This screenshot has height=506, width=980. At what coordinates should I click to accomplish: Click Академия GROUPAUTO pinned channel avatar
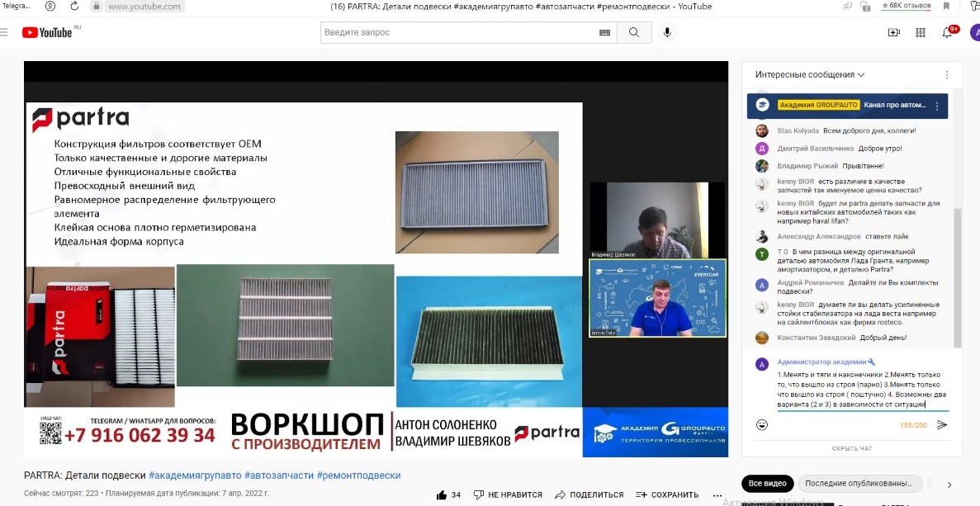pyautogui.click(x=762, y=105)
